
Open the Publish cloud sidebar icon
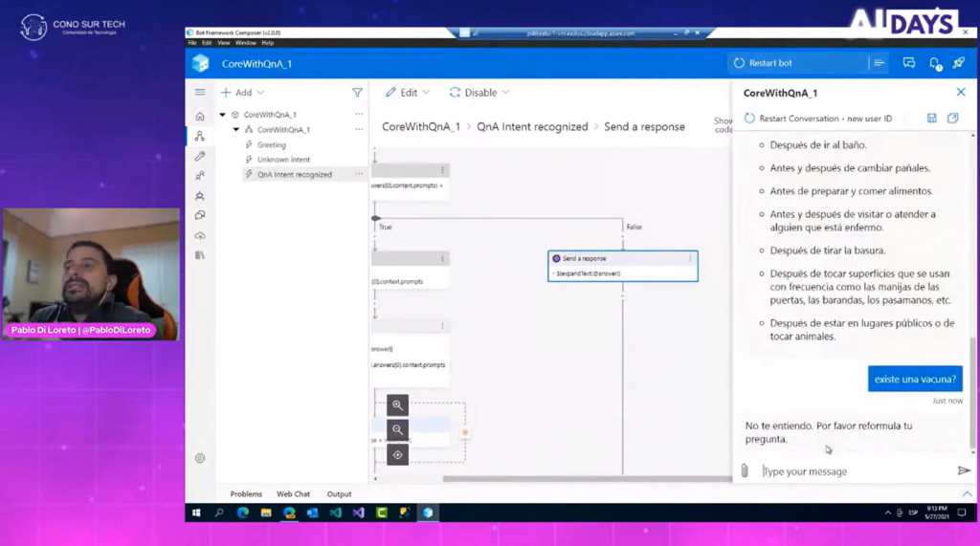point(200,235)
